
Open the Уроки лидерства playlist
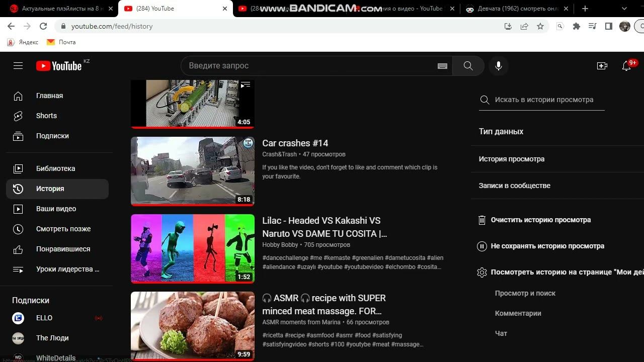(57, 269)
